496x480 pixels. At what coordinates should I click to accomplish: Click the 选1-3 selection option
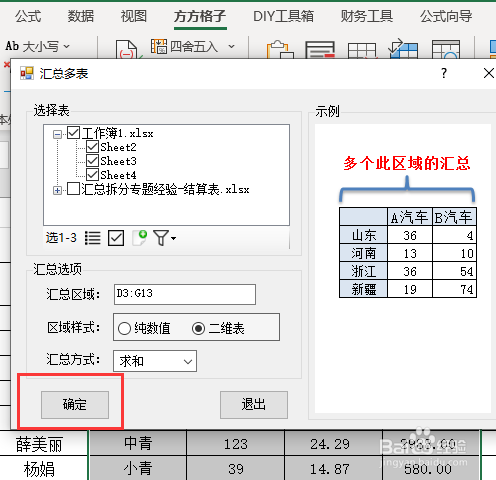coord(61,238)
